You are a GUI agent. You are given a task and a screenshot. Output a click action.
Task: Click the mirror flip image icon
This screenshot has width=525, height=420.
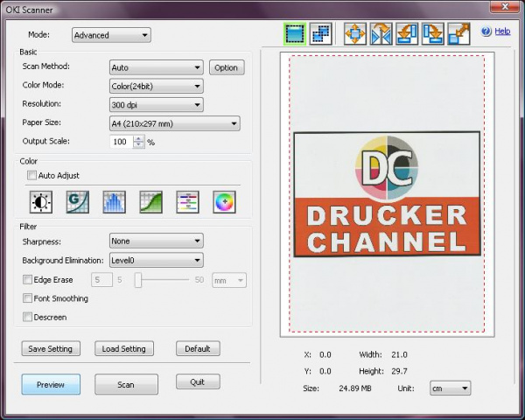pos(381,34)
